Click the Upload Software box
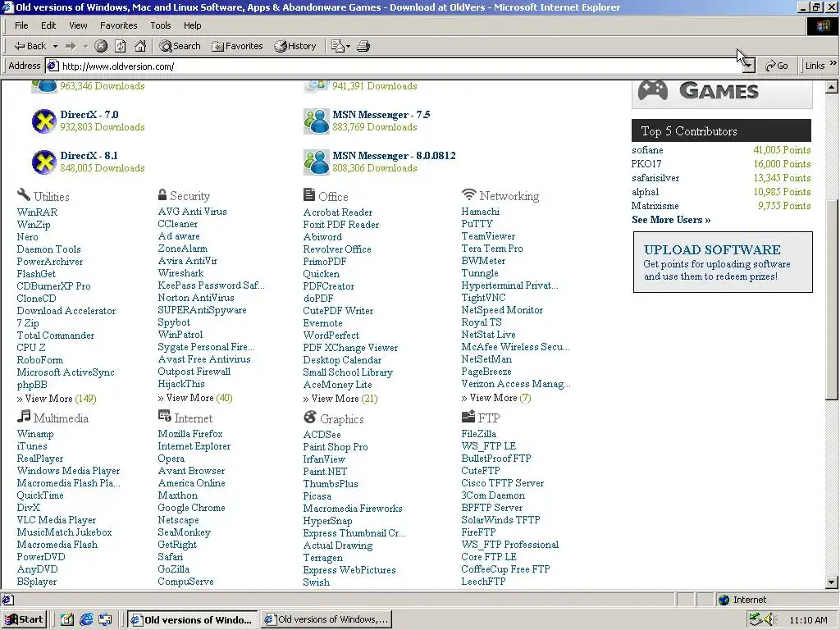 coord(723,262)
